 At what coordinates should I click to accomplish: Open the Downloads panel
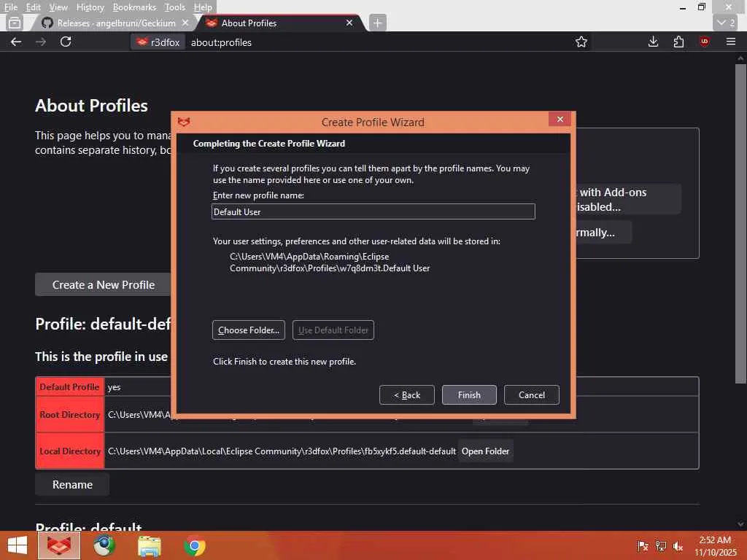coord(654,42)
